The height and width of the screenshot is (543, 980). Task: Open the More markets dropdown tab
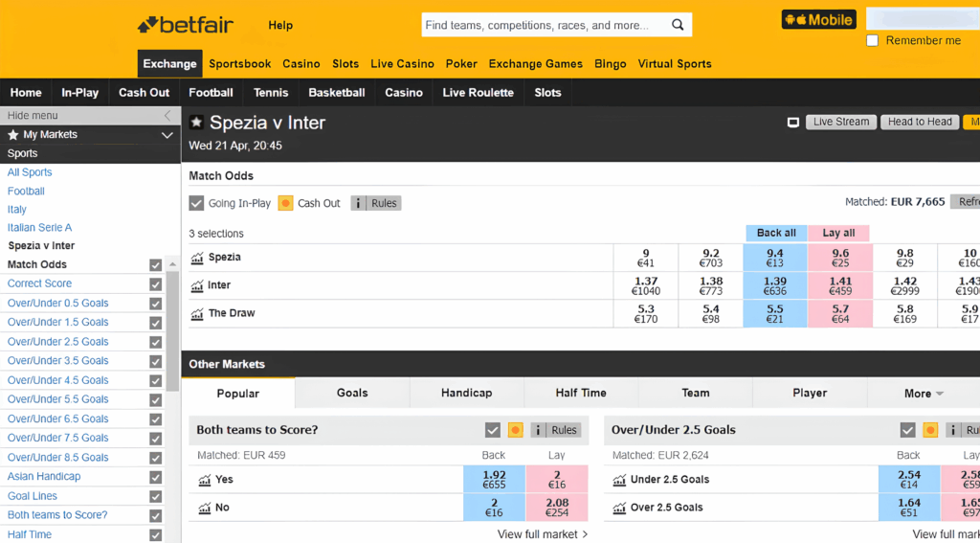[x=924, y=394]
